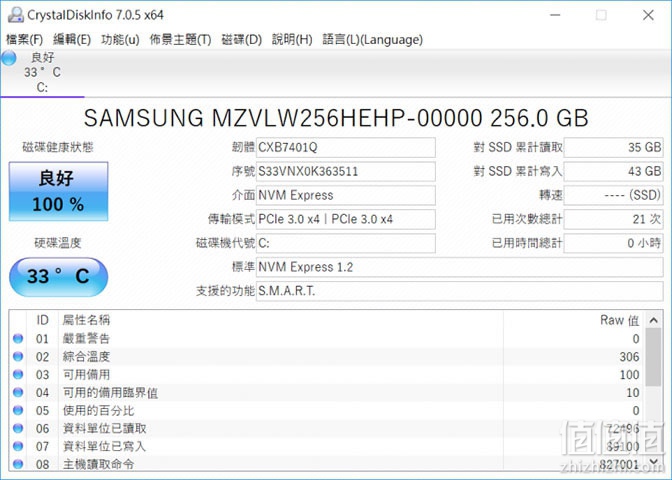
Task: Open the 功能(u) menu
Action: (120, 39)
